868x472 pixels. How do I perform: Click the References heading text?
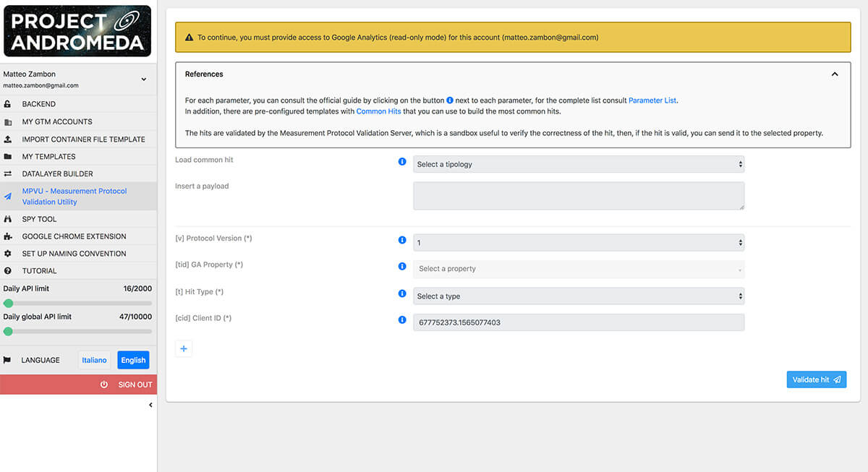204,74
